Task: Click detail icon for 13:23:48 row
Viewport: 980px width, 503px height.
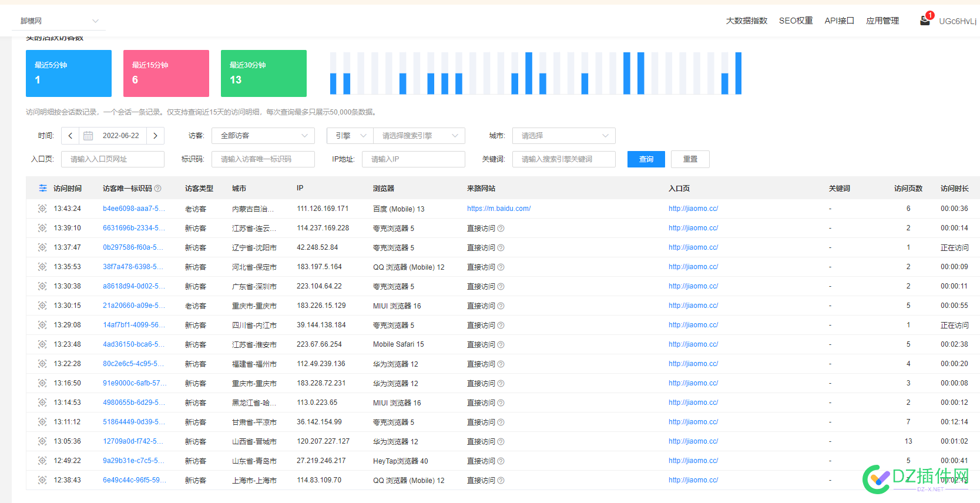Action: coord(42,344)
